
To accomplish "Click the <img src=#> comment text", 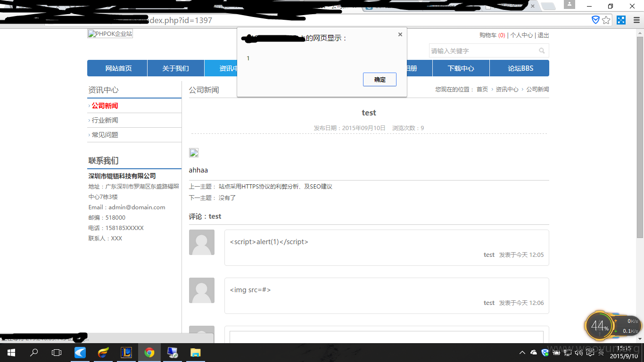I will pyautogui.click(x=250, y=290).
